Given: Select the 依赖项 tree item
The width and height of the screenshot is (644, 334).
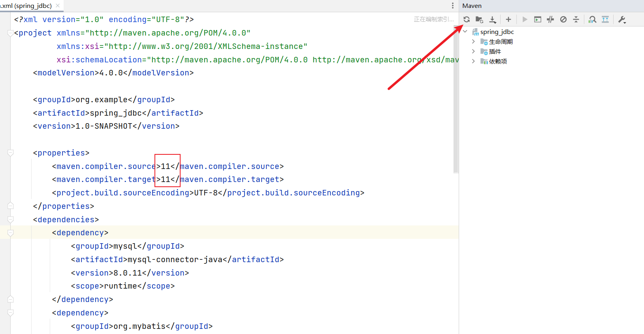Looking at the screenshot, I should (x=498, y=61).
